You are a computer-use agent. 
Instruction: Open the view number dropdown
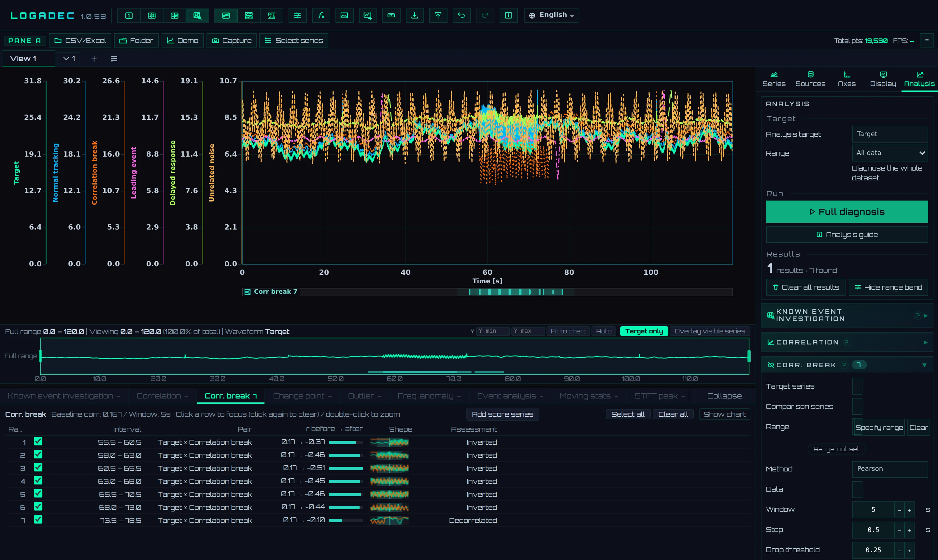(x=69, y=59)
